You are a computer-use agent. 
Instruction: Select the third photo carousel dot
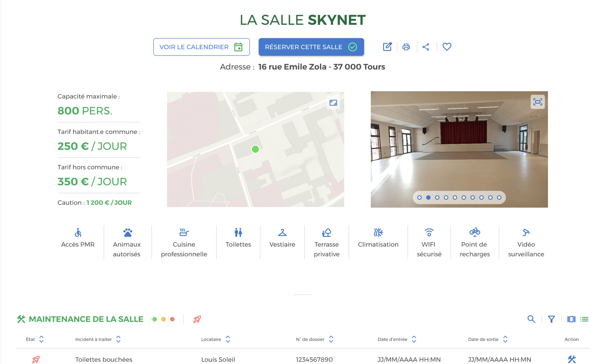pyautogui.click(x=437, y=197)
